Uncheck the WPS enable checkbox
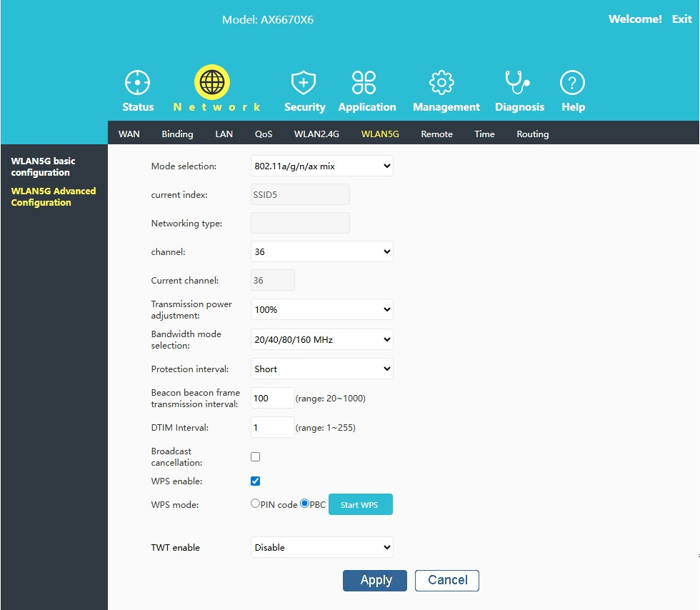Screen dimensions: 700x610 (256, 481)
